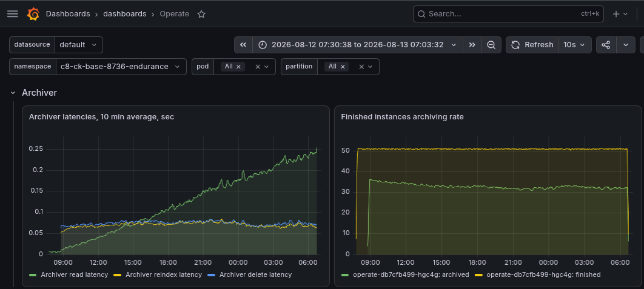The image size is (644, 289).
Task: Click yellow swatch of Archiver reindex latency
Action: [x=118, y=274]
